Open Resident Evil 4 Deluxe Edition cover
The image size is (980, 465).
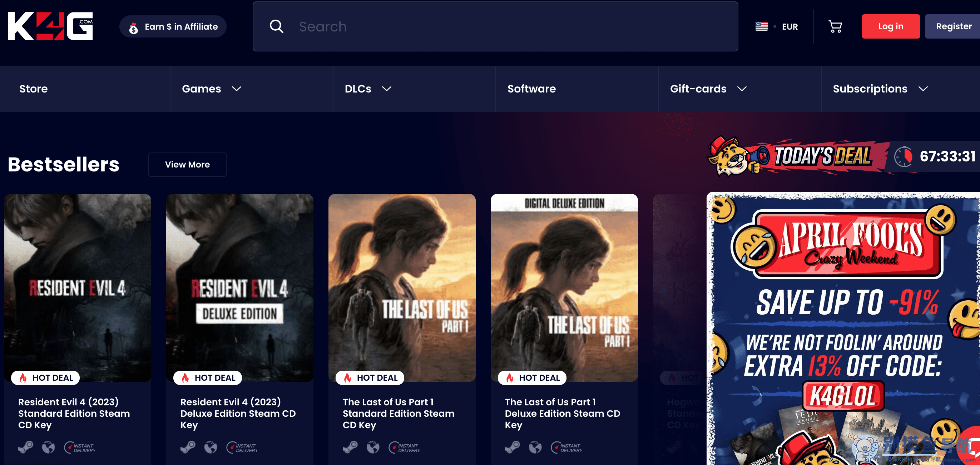coord(240,287)
